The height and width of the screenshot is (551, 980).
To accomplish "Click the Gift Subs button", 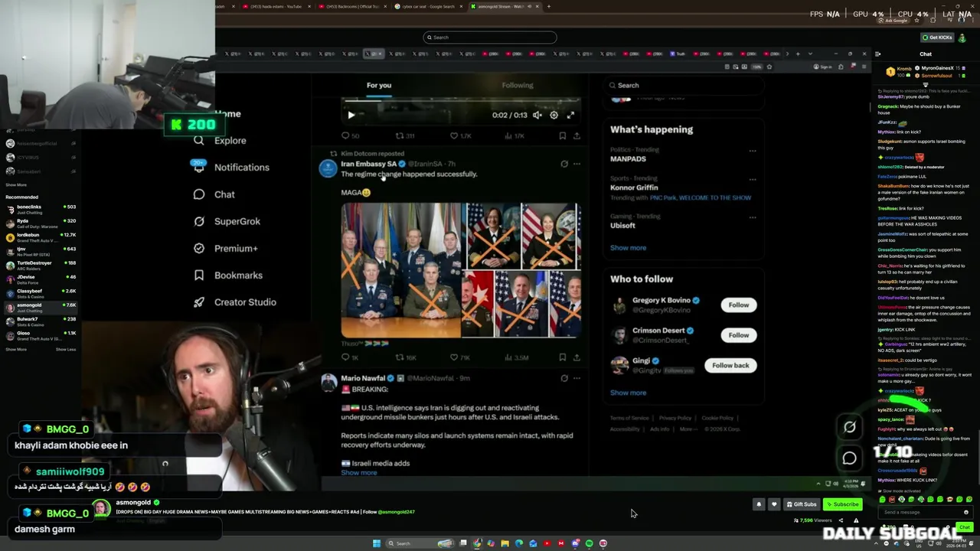I will click(x=802, y=504).
